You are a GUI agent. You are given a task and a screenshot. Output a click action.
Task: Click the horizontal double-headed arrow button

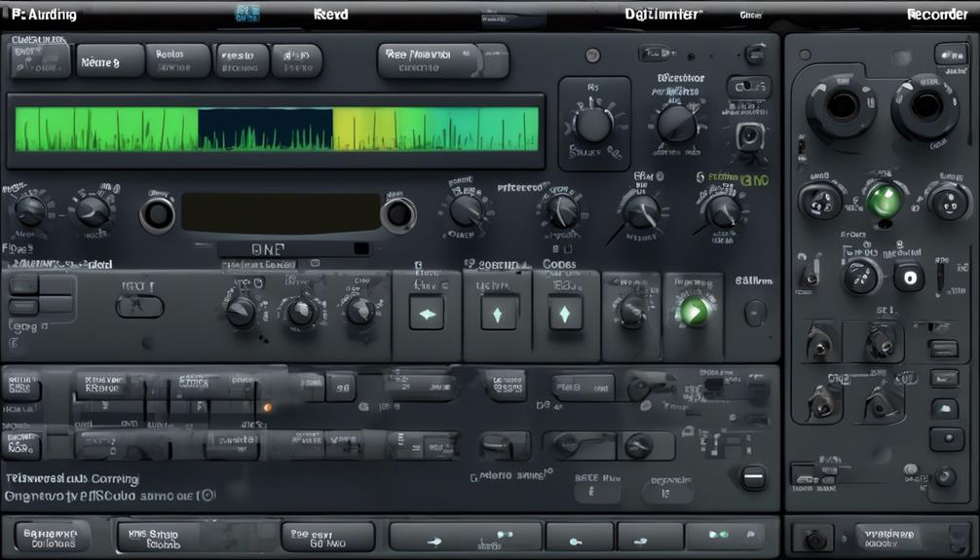coord(427,314)
